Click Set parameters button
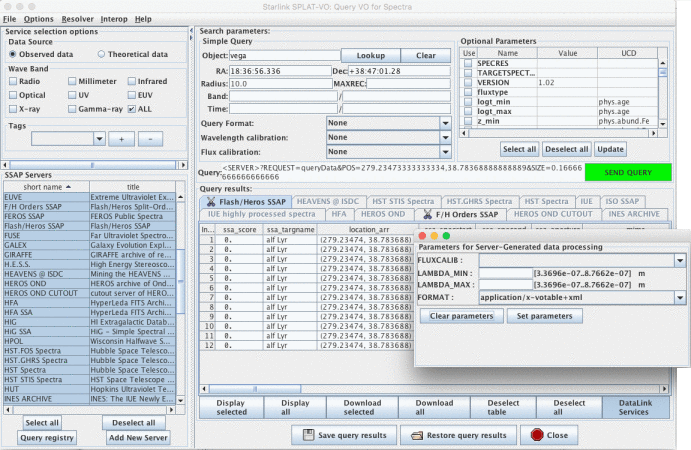This screenshot has height=450, width=691. point(544,316)
